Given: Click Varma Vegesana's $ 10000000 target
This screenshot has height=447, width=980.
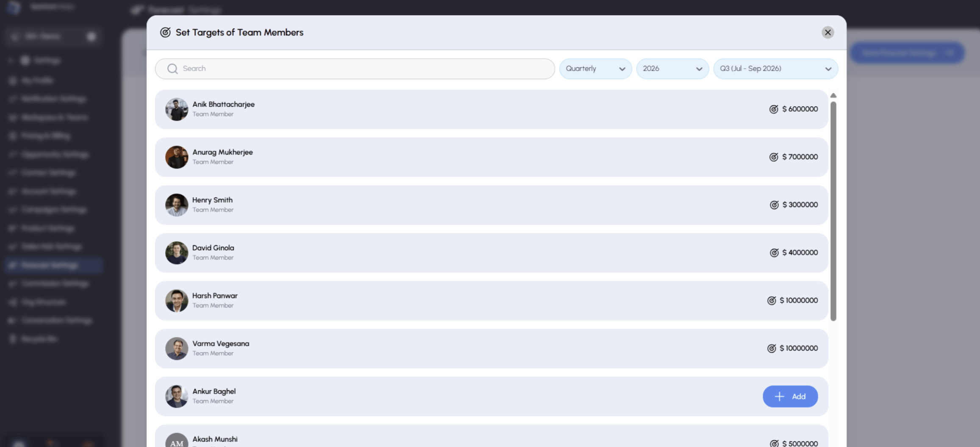Looking at the screenshot, I should (x=798, y=348).
